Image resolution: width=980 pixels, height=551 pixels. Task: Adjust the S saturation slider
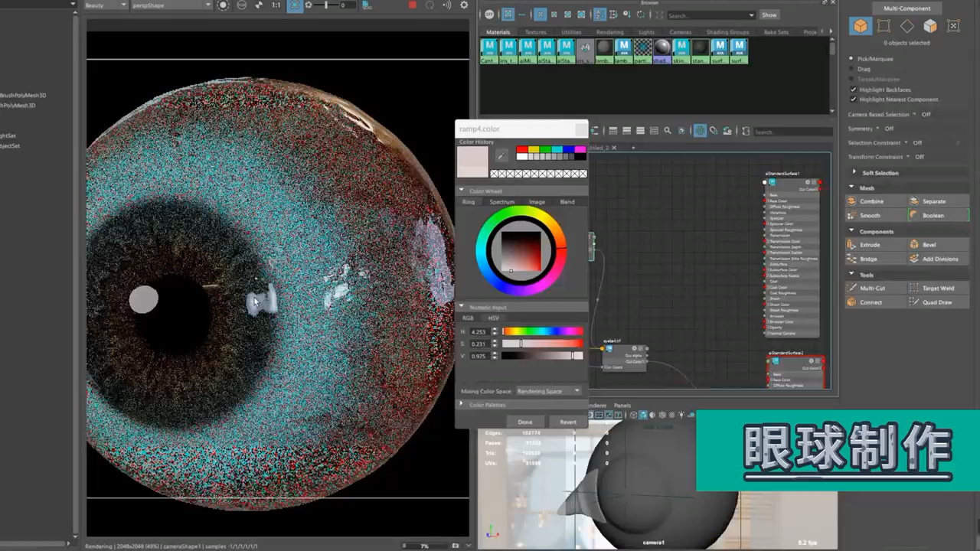543,344
